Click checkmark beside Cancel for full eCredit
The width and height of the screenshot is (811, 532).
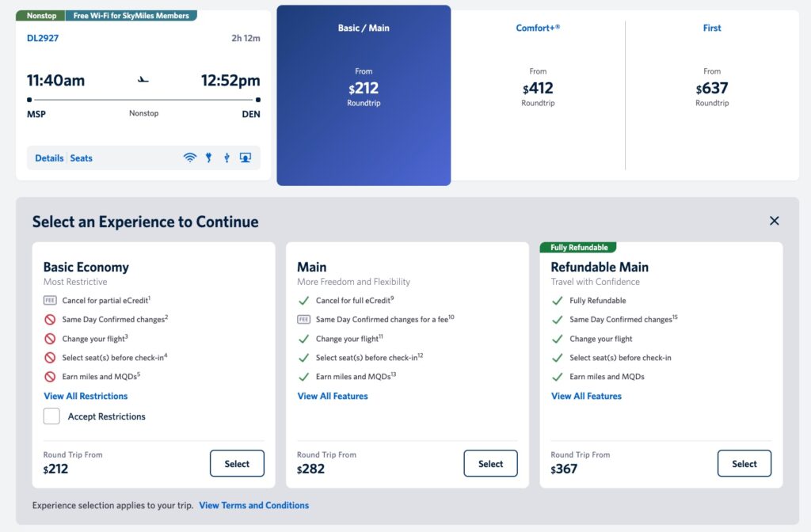point(303,300)
